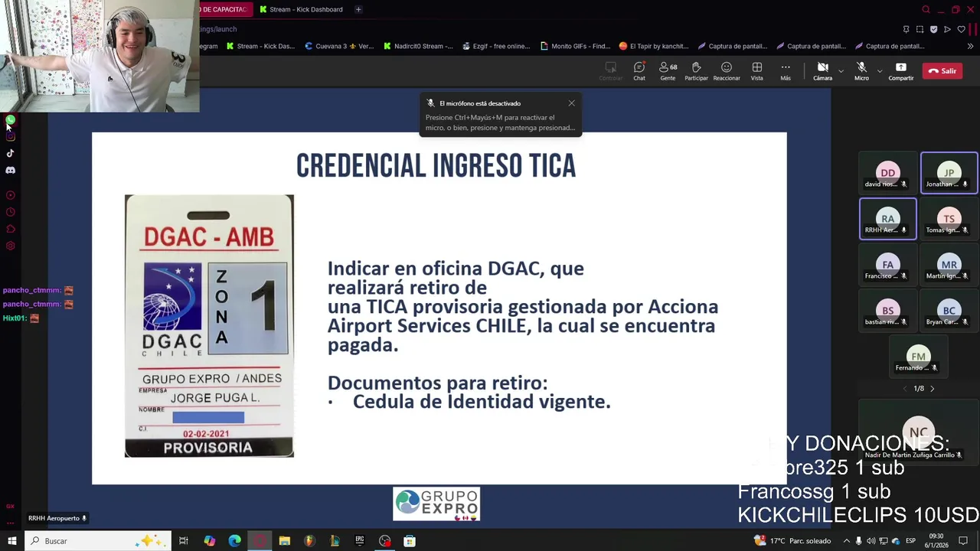Open Epic Games Launcher from taskbar
Screen dimensions: 980x551
pos(359,541)
